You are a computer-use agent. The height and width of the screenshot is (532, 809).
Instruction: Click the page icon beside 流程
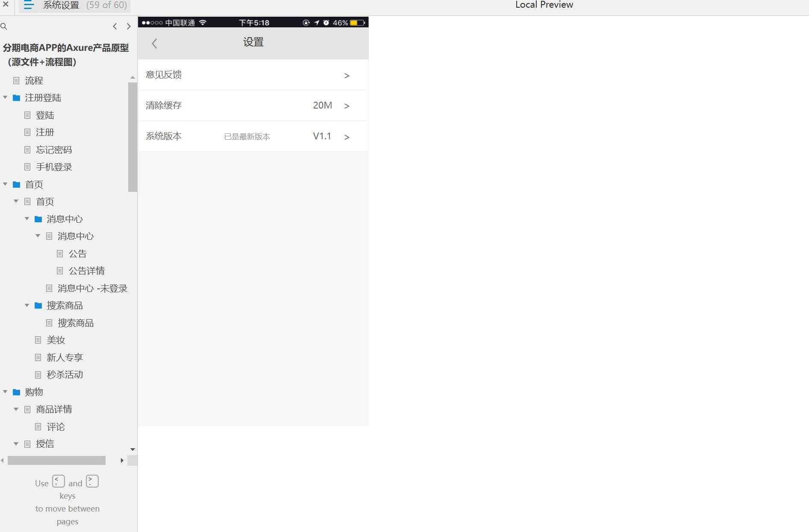(x=17, y=80)
